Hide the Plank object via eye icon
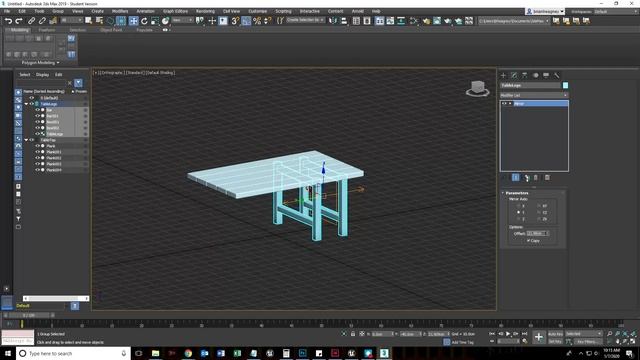Viewport: 640px width, 360px height. (38, 146)
